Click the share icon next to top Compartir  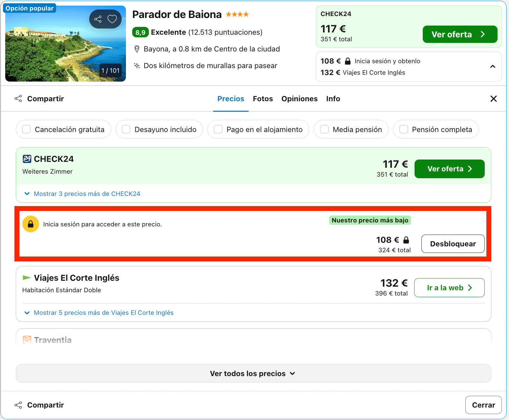pos(18,99)
